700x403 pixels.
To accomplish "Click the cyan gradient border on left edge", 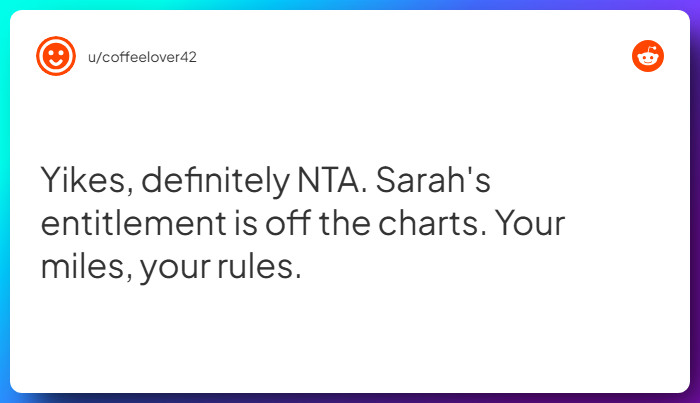I will 4,201.
